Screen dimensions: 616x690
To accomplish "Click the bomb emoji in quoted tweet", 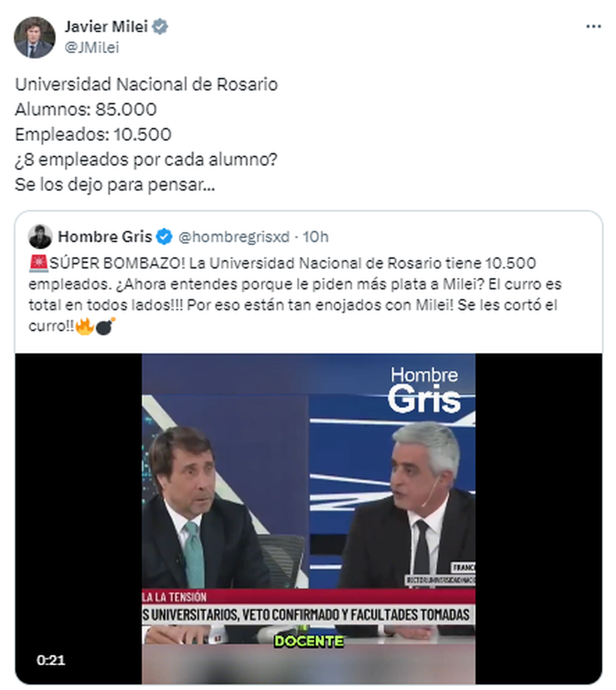I will [x=105, y=326].
